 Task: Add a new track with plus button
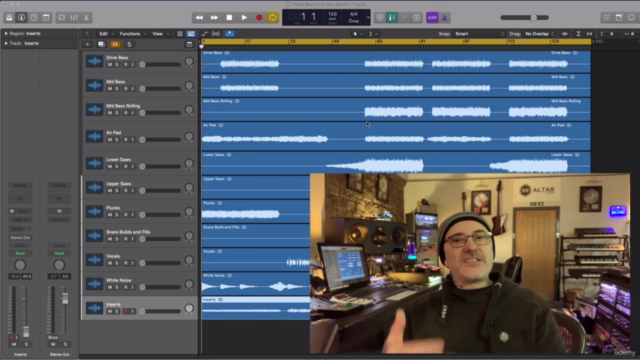click(87, 44)
